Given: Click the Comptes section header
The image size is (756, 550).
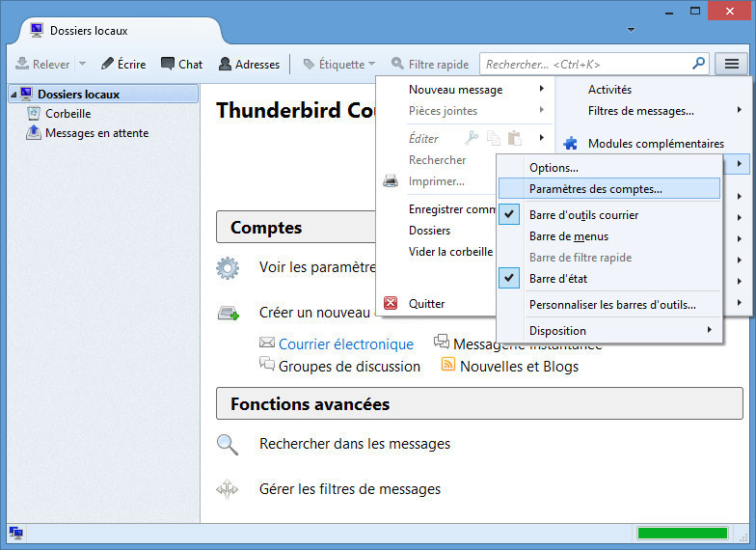Looking at the screenshot, I should pyautogui.click(x=295, y=227).
